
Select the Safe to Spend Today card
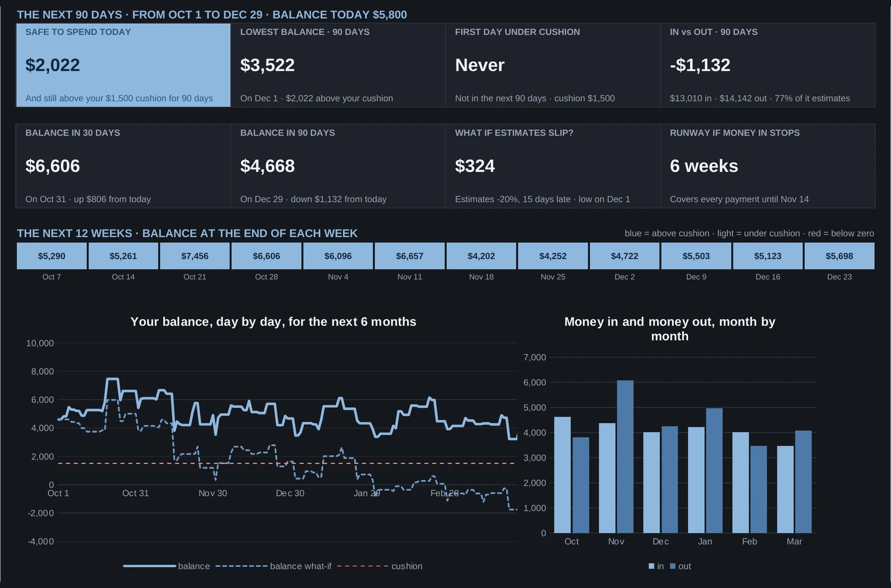pyautogui.click(x=123, y=65)
